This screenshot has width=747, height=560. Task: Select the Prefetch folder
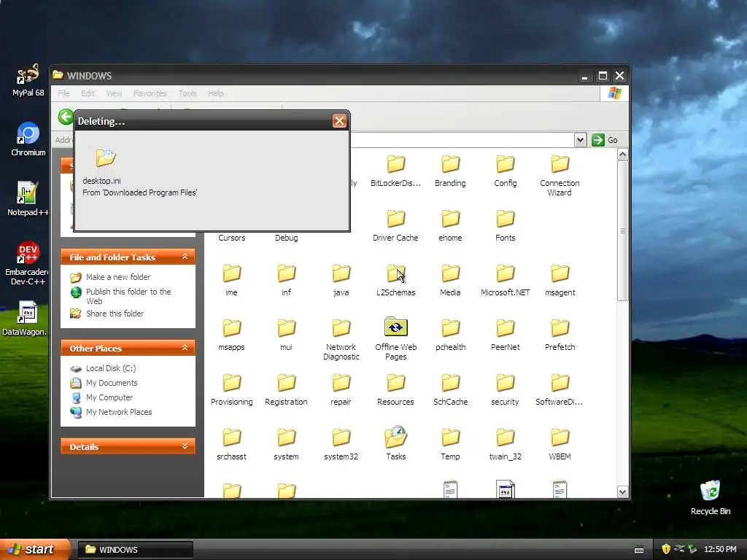pos(560,334)
